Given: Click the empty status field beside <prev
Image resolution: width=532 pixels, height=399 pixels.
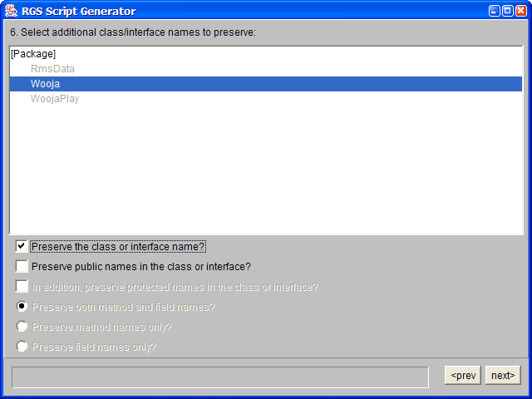Looking at the screenshot, I should (x=220, y=377).
